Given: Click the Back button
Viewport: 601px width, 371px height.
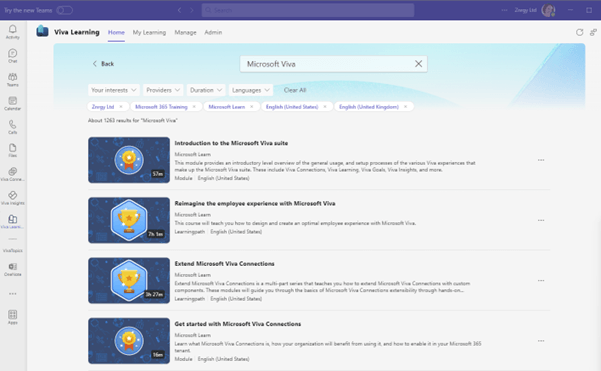Looking at the screenshot, I should click(103, 64).
